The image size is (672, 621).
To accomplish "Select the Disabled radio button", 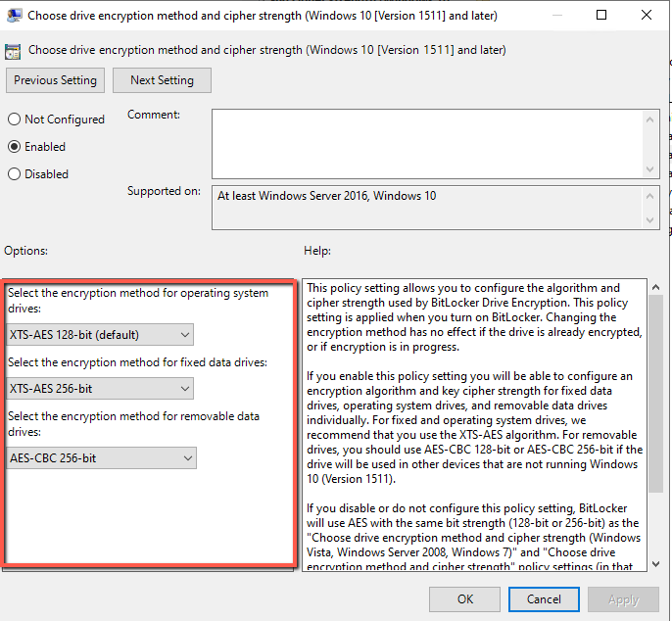I will pos(14,174).
